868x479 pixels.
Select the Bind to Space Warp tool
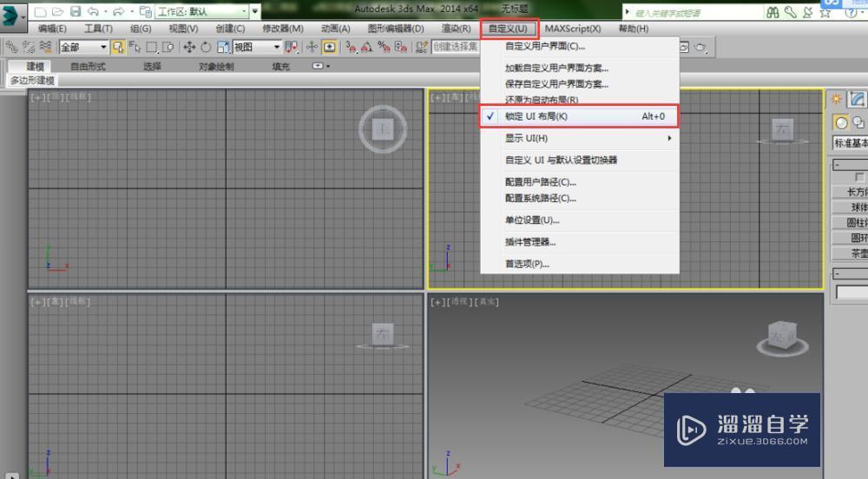pos(45,47)
